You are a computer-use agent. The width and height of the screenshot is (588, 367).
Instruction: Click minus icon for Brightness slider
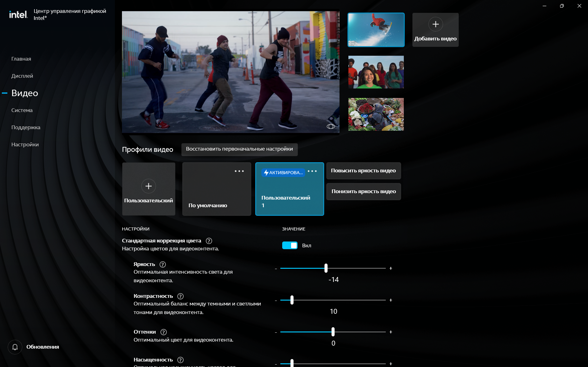pyautogui.click(x=276, y=268)
